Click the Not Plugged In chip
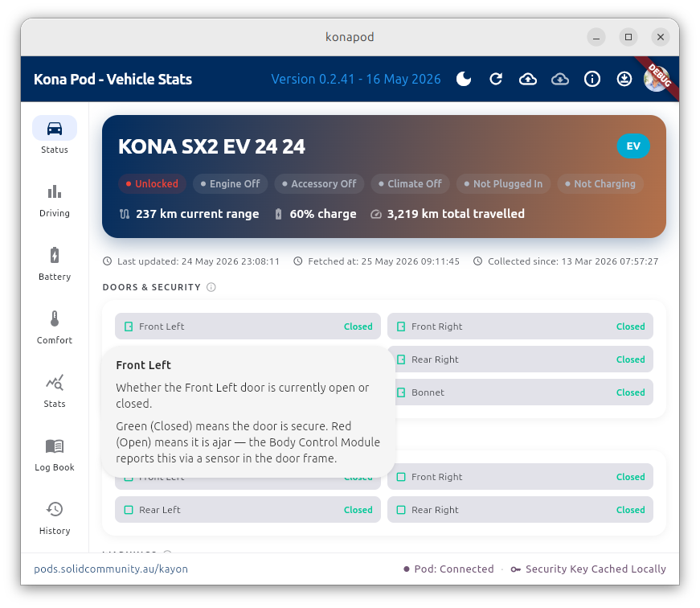The image size is (700, 608). (504, 183)
